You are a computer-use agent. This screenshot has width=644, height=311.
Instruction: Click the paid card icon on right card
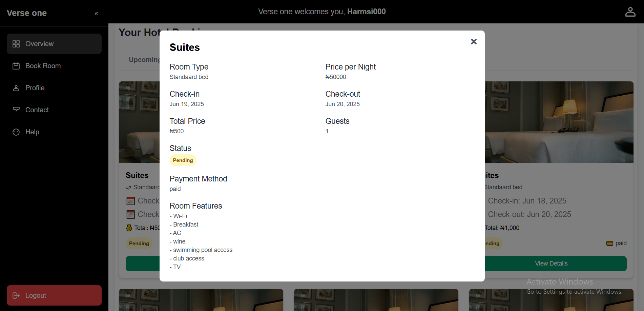point(609,243)
